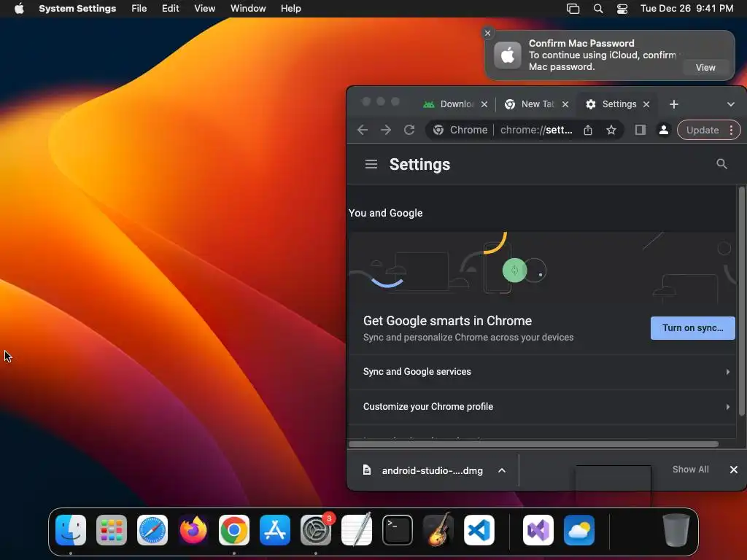Expand Sync and Google services
The height and width of the screenshot is (560, 747).
coord(542,372)
